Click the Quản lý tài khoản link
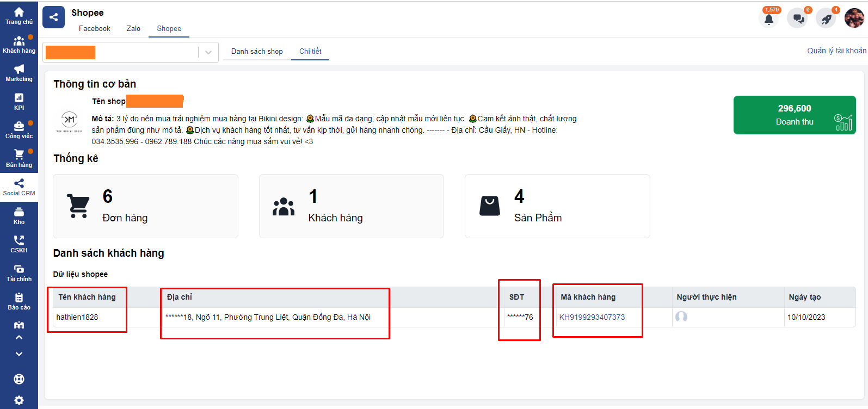Viewport: 868px width, 409px height. [836, 51]
